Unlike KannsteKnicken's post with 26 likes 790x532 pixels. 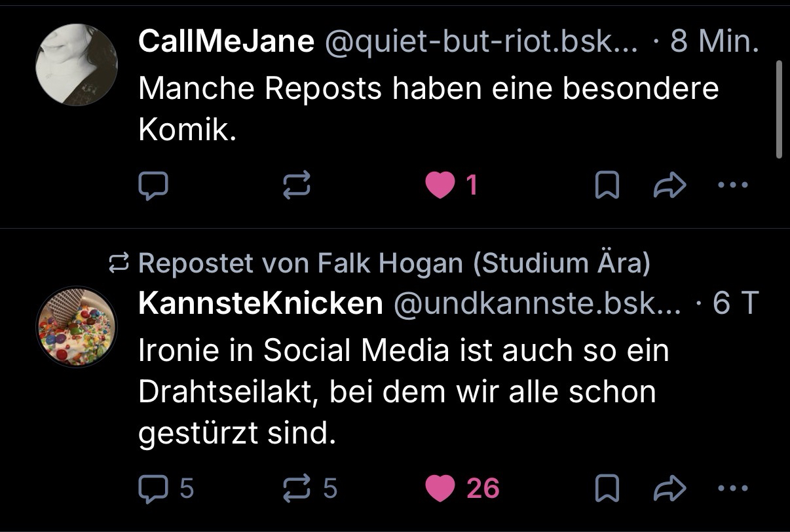point(440,488)
